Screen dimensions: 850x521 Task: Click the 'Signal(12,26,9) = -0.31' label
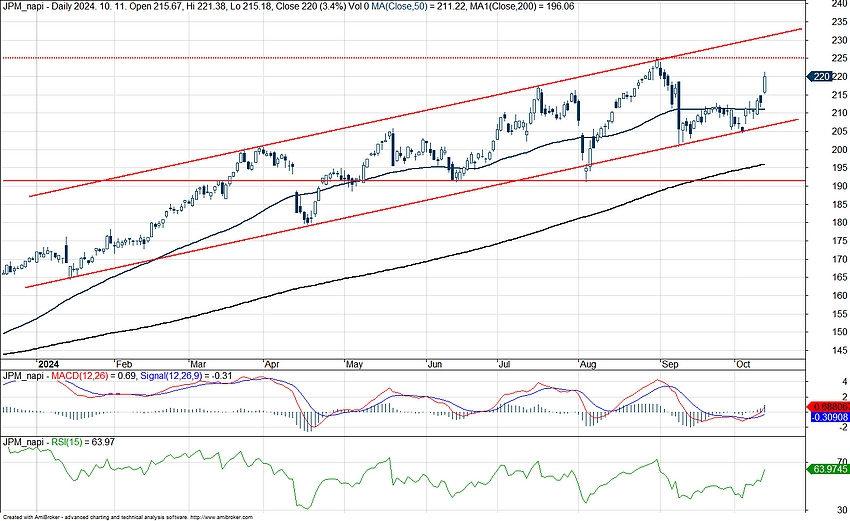pyautogui.click(x=186, y=376)
